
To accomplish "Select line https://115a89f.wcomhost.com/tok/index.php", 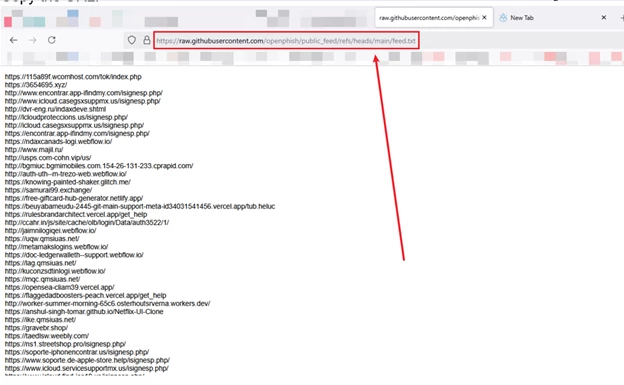I will [73, 77].
